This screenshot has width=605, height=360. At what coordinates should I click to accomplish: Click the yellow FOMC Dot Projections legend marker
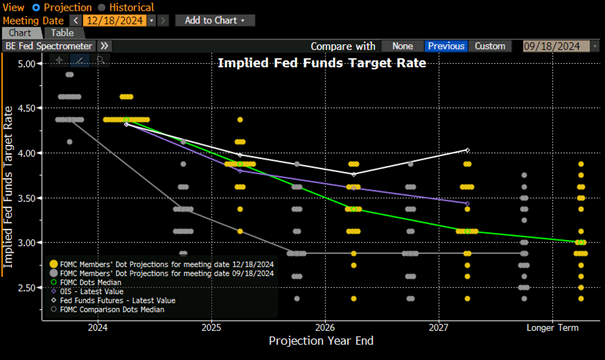pos(54,264)
